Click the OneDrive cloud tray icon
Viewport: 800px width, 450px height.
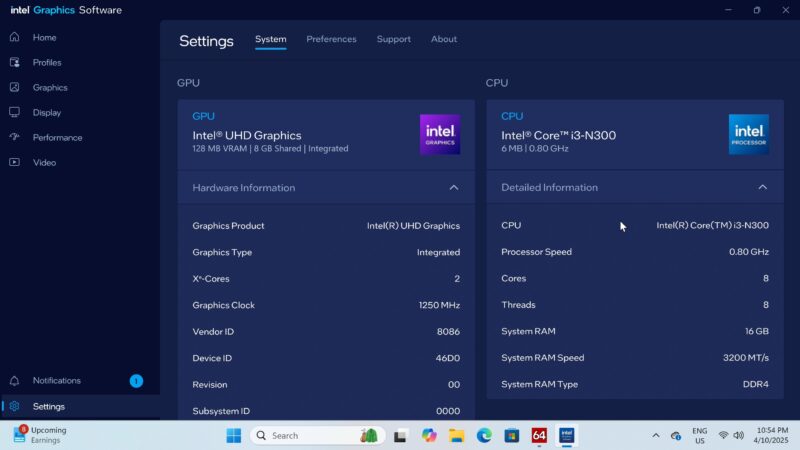point(676,436)
